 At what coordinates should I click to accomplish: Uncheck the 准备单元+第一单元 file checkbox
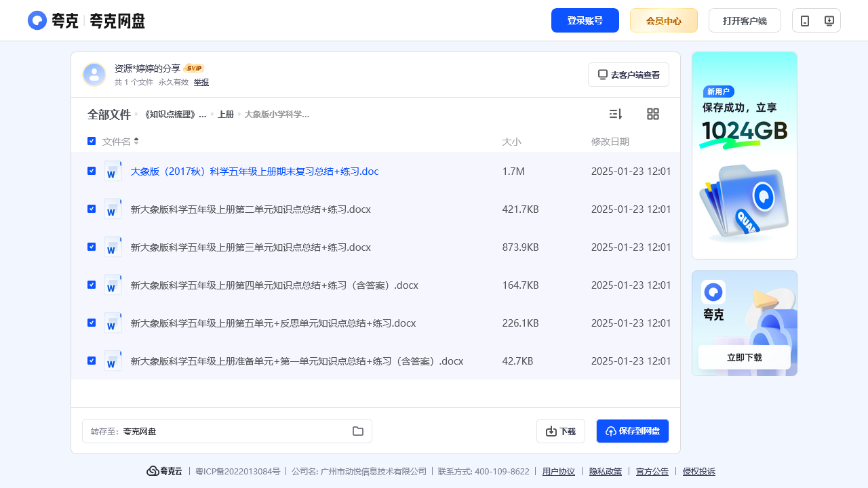[92, 361]
